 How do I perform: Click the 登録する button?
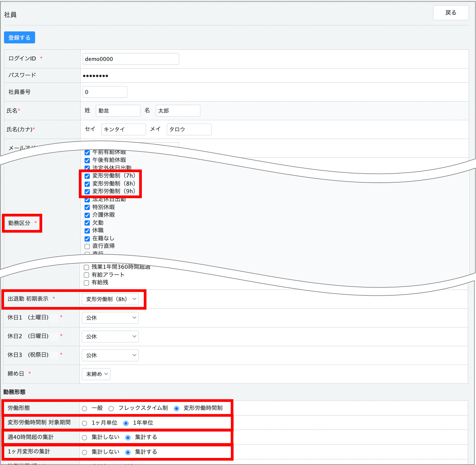point(19,38)
